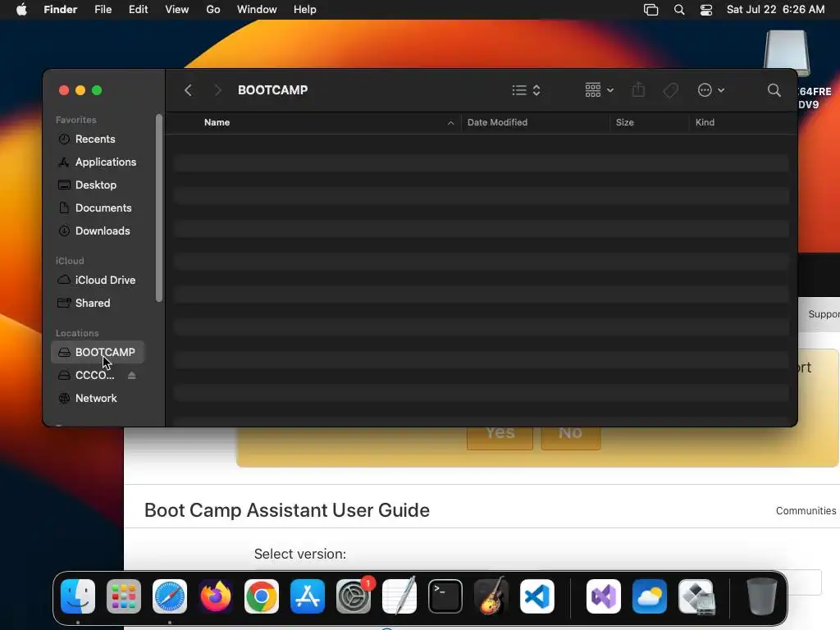This screenshot has width=840, height=630.
Task: Open Visual Studio from the Dock
Action: (x=604, y=596)
